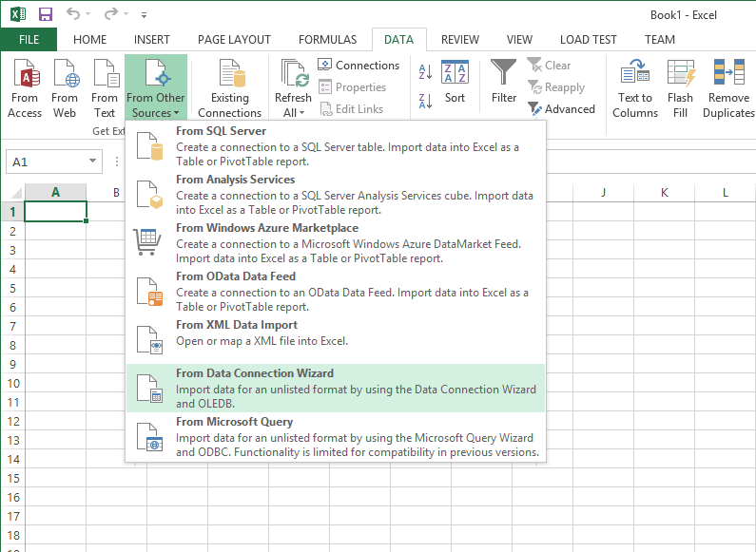Click the greyed Properties button

coord(353,87)
